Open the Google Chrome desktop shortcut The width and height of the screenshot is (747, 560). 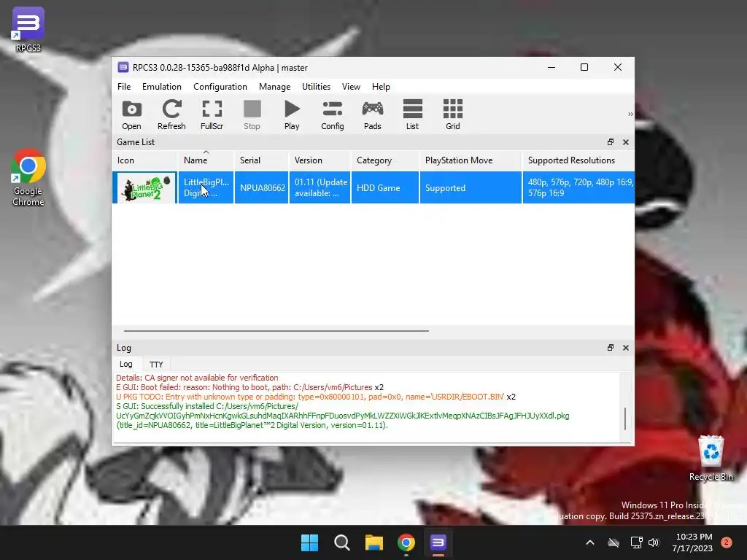click(x=28, y=178)
